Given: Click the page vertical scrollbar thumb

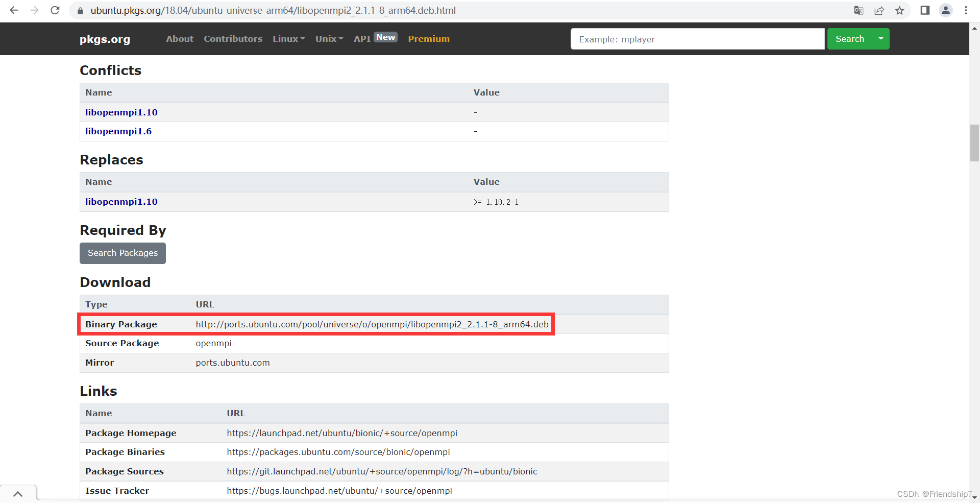Looking at the screenshot, I should click(974, 143).
